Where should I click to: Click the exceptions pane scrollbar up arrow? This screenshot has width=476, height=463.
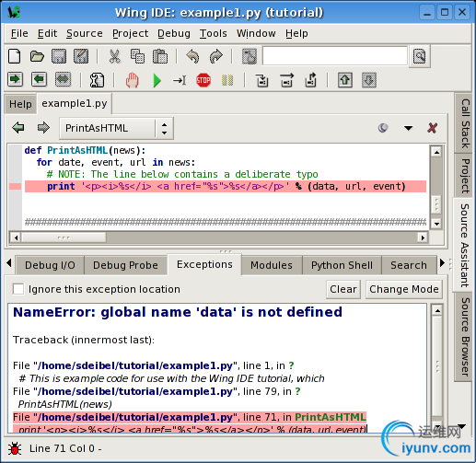point(437,311)
